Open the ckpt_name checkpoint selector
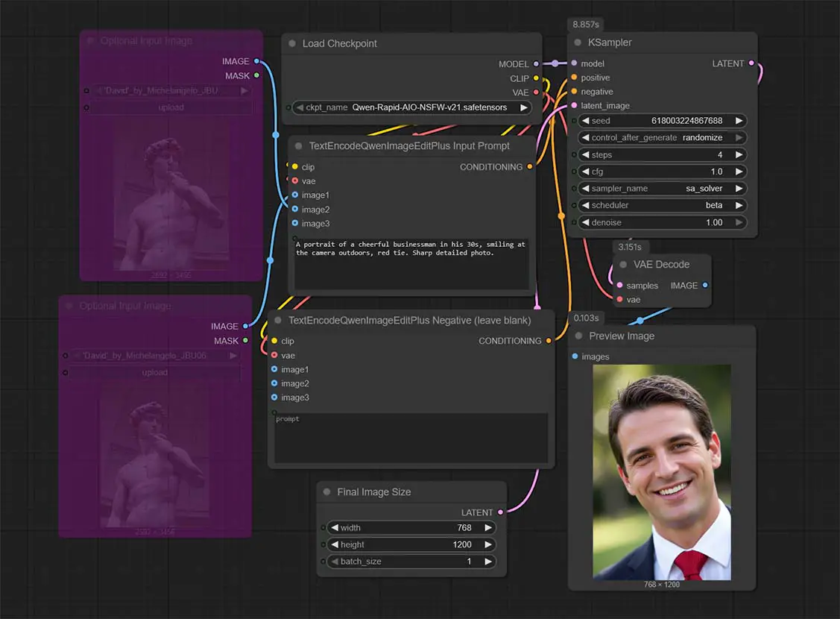This screenshot has width=840, height=619. click(409, 107)
